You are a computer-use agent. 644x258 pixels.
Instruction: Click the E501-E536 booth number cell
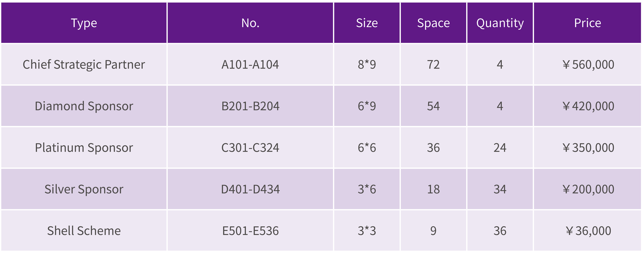click(x=250, y=231)
